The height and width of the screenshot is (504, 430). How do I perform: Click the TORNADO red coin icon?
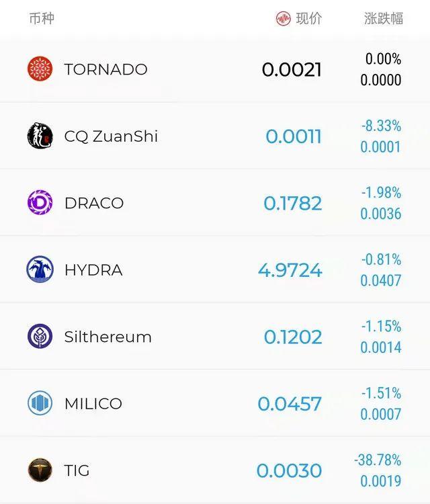click(40, 69)
